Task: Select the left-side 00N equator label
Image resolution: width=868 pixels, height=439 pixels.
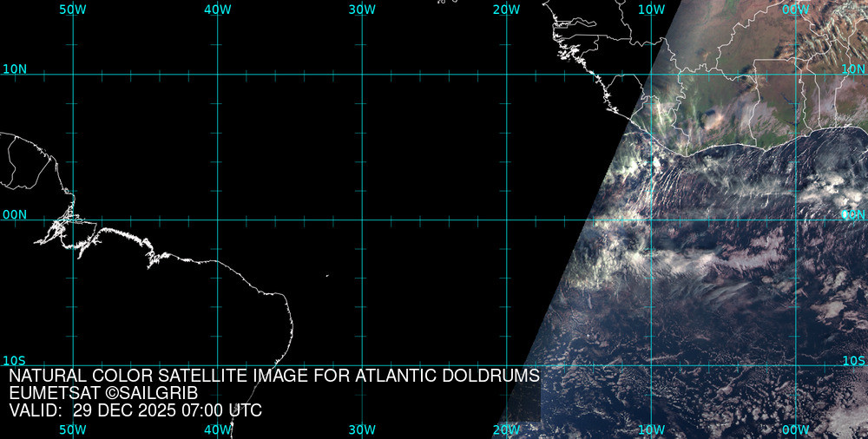Action: pyautogui.click(x=15, y=214)
